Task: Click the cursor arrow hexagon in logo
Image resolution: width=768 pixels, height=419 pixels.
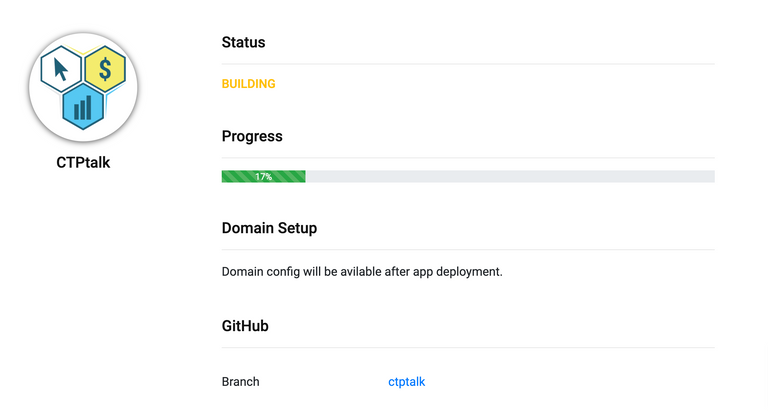Action: pyautogui.click(x=61, y=69)
